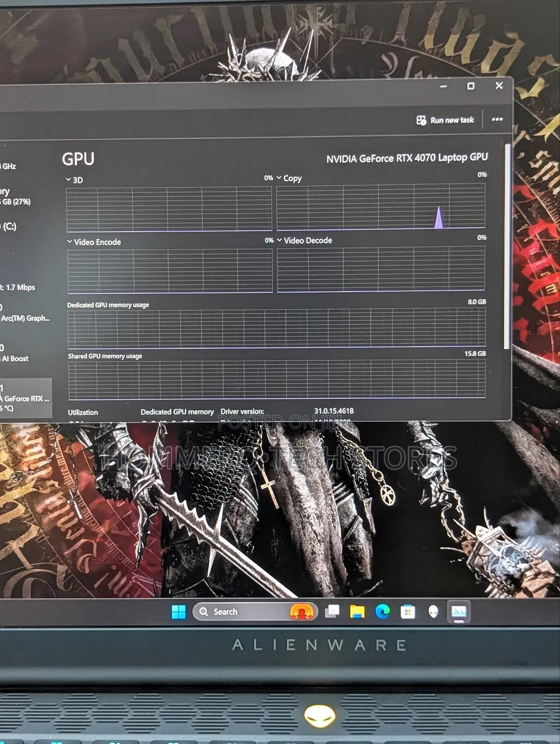
Task: Click the 3D utilization graph
Action: point(169,209)
